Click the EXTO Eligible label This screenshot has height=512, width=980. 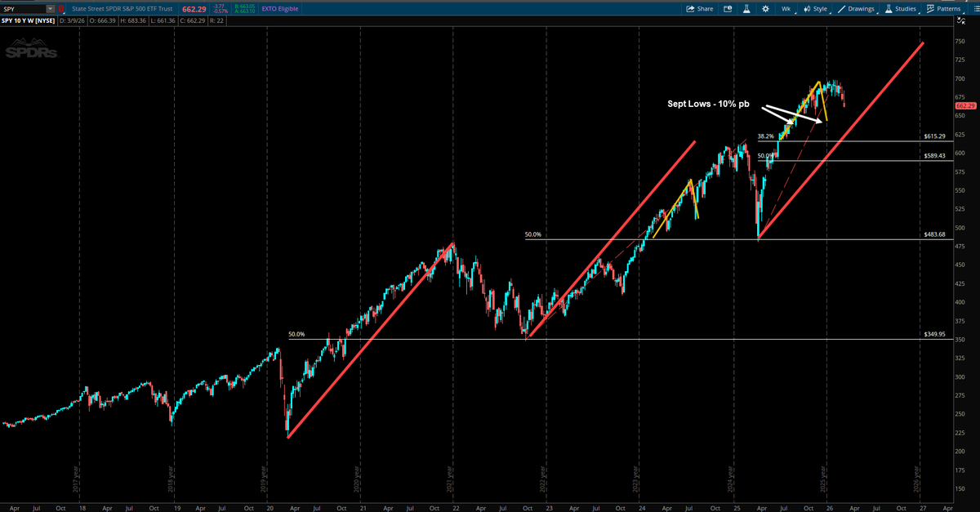pyautogui.click(x=278, y=9)
